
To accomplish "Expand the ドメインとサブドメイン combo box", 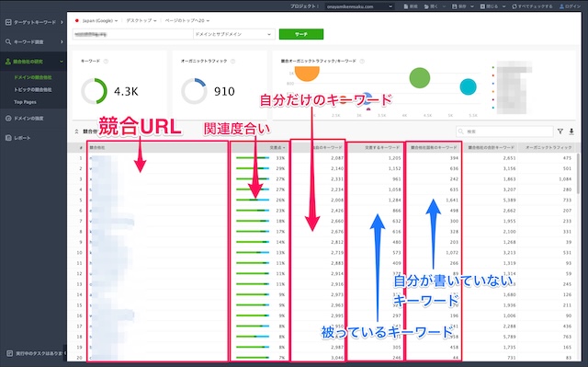I will (233, 34).
